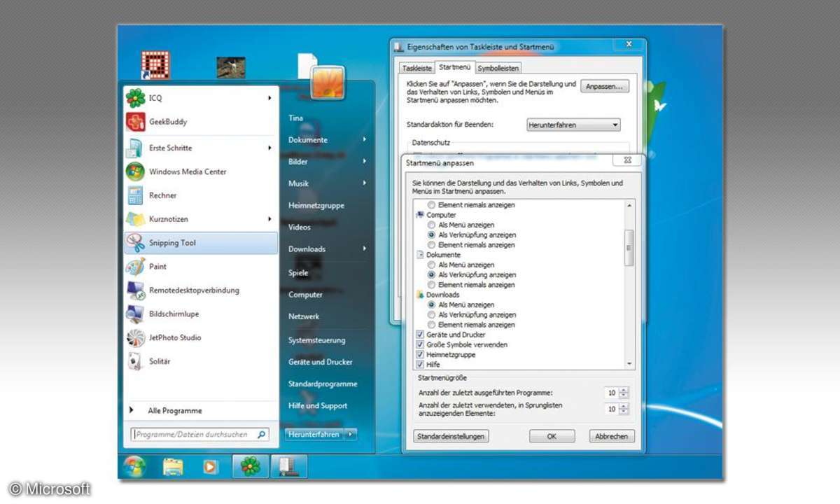Switch to the Taskleiste tab
840x504 pixels.
click(416, 69)
